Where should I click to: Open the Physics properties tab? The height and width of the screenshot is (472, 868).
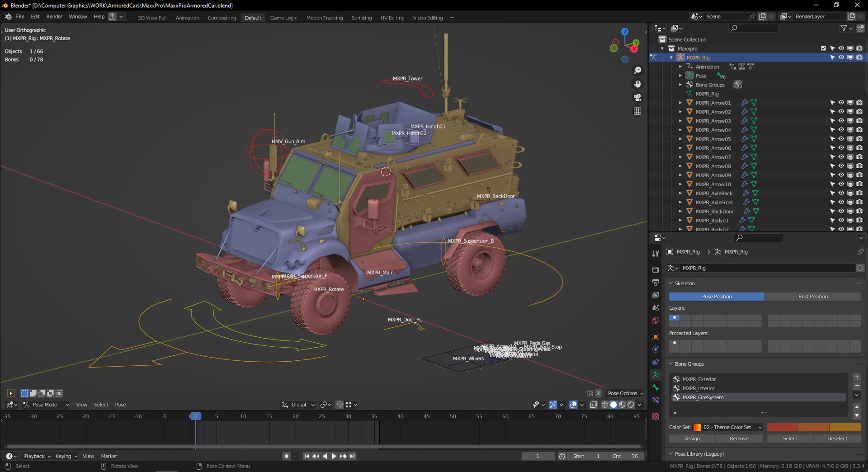coord(656,349)
